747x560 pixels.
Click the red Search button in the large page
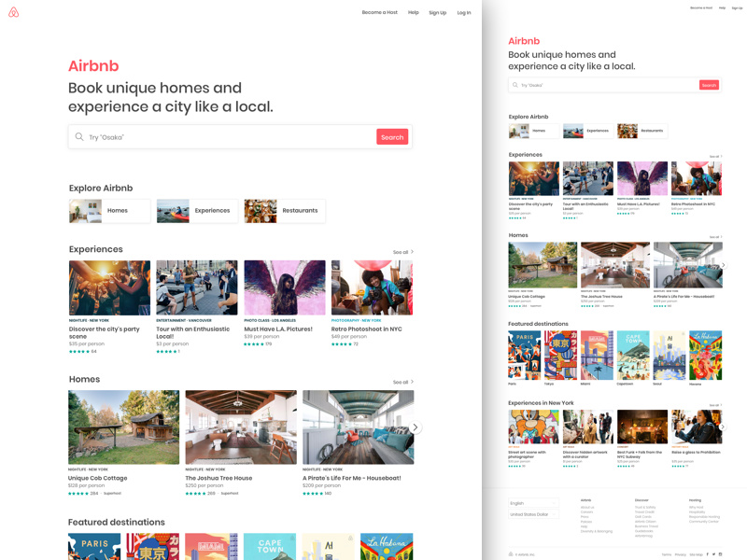click(392, 136)
